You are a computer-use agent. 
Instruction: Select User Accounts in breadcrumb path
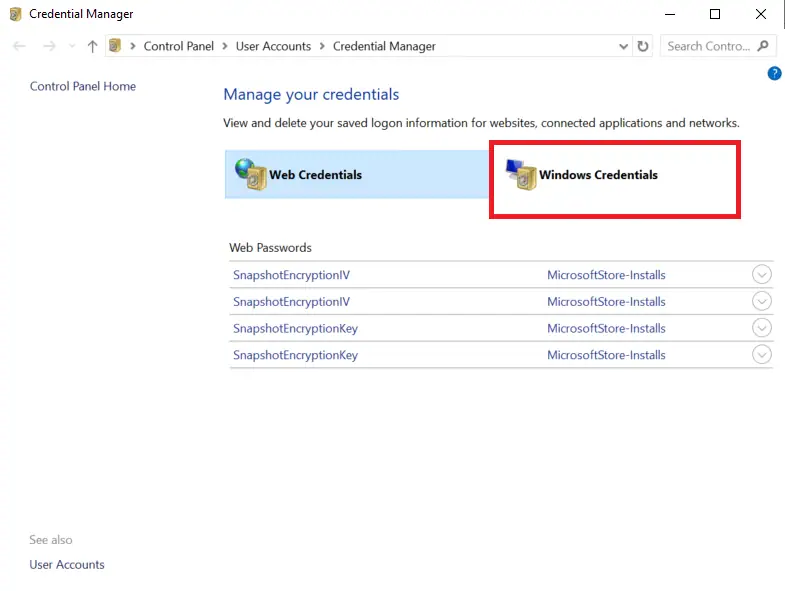pos(273,46)
